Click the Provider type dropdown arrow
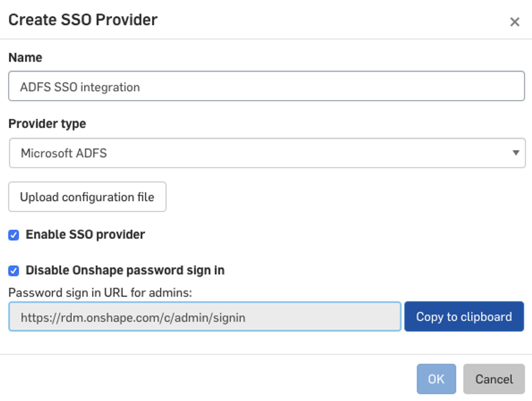The width and height of the screenshot is (532, 401). coord(516,153)
